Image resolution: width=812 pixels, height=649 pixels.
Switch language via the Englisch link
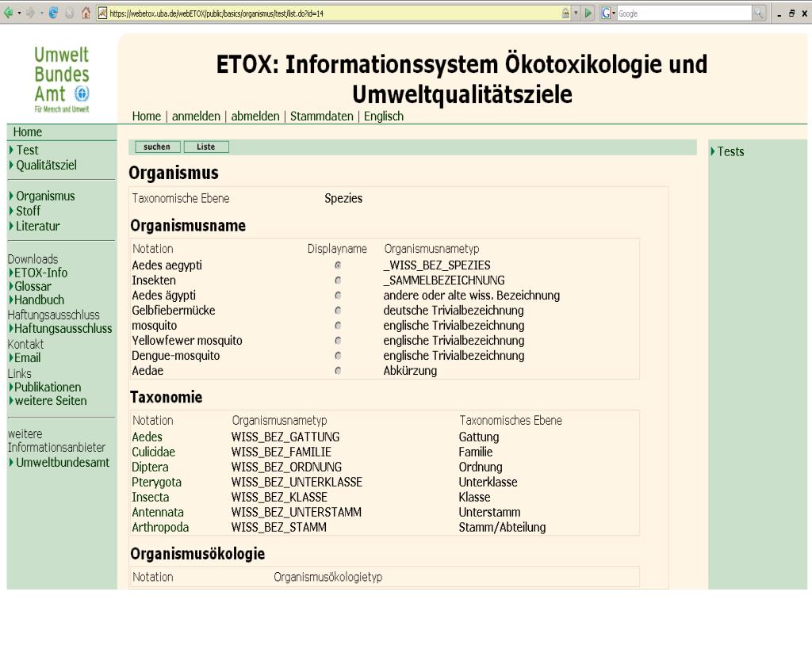pos(384,116)
